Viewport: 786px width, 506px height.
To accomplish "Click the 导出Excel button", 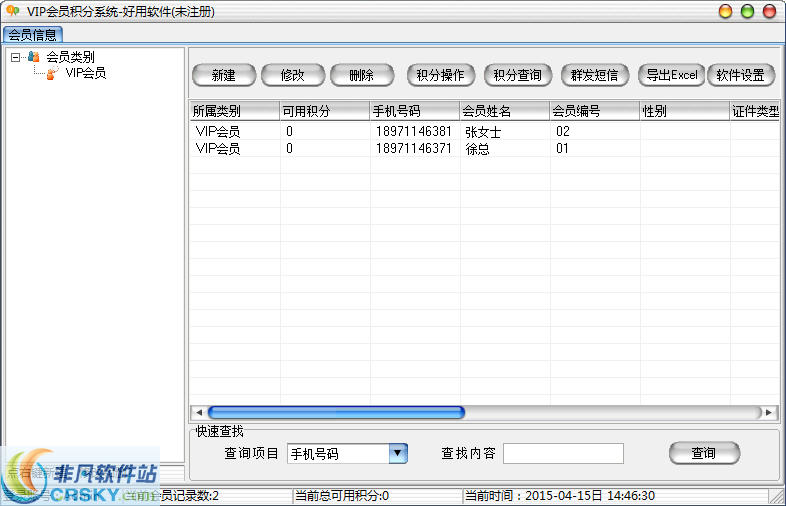I will tap(672, 75).
